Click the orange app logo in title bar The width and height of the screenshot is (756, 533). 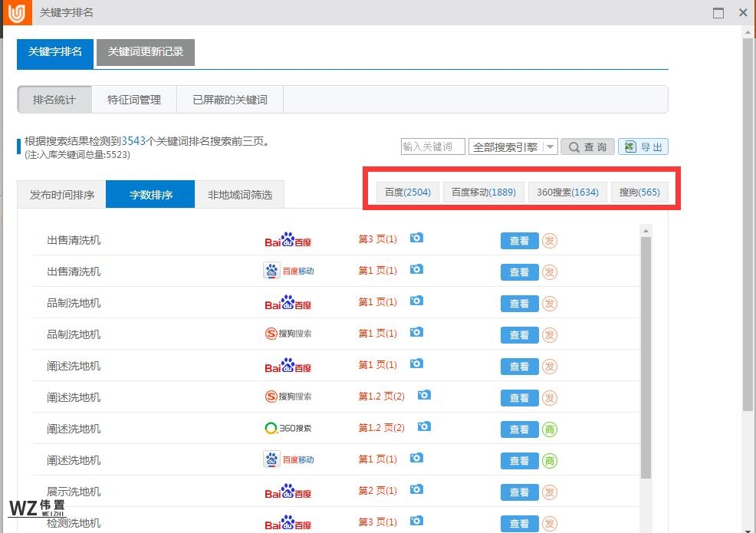16,13
